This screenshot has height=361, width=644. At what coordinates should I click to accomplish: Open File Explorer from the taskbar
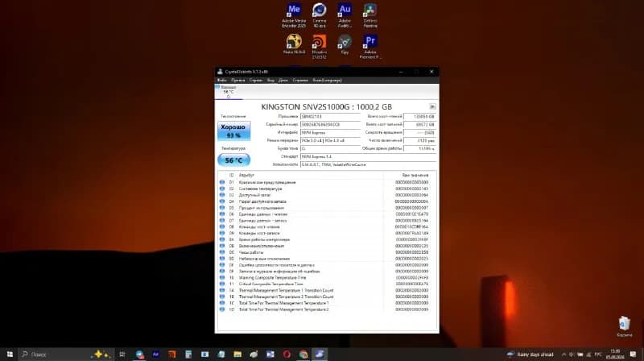tap(237, 354)
